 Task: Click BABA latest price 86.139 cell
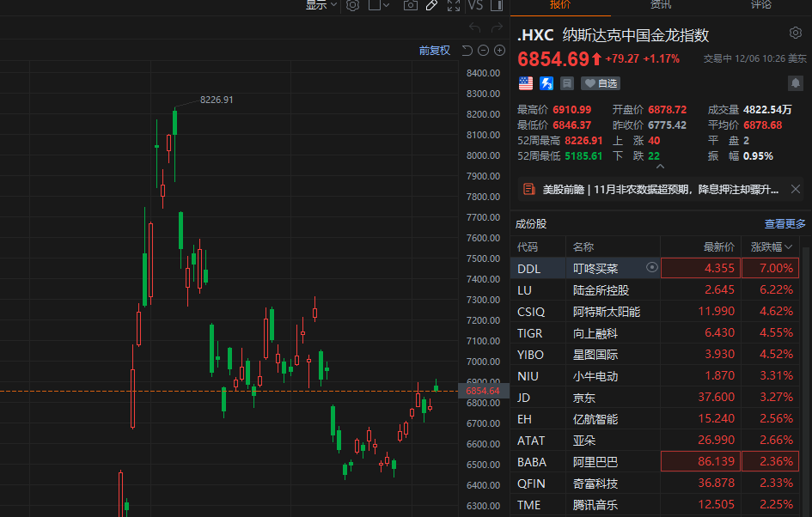pyautogui.click(x=700, y=462)
